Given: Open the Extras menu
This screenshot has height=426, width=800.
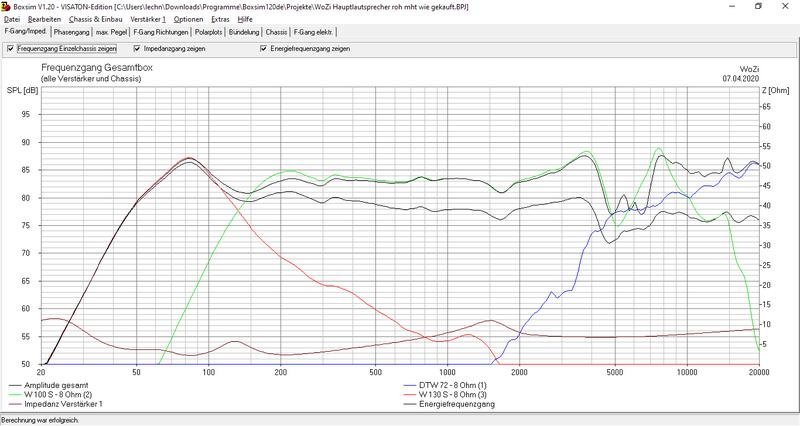Looking at the screenshot, I should pyautogui.click(x=220, y=19).
